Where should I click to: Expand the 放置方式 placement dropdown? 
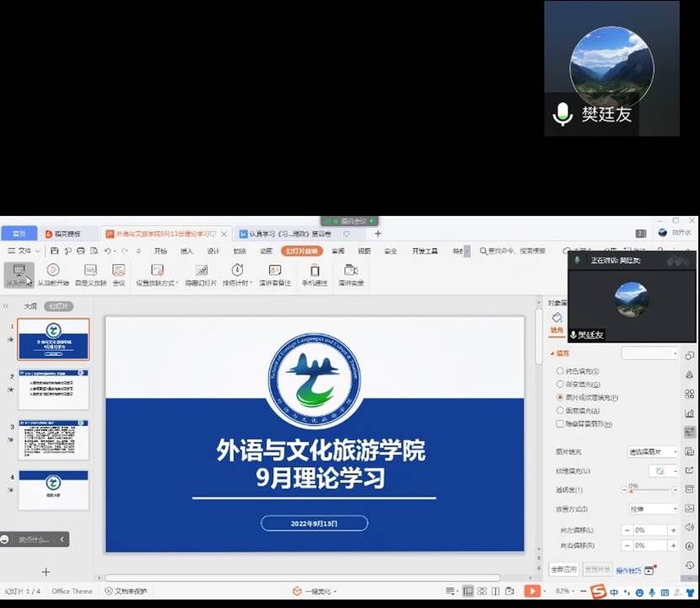(x=653, y=509)
